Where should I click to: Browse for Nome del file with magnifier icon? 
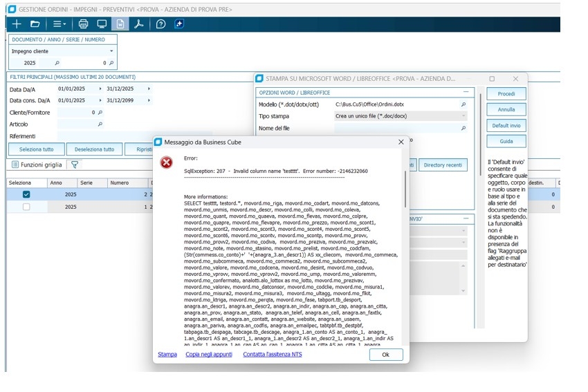point(463,128)
